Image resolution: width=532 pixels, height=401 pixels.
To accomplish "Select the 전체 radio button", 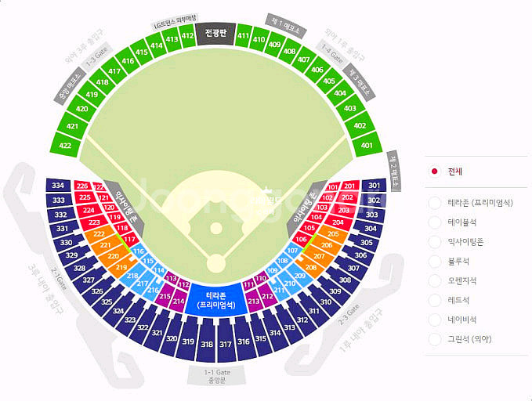I will pyautogui.click(x=434, y=172).
